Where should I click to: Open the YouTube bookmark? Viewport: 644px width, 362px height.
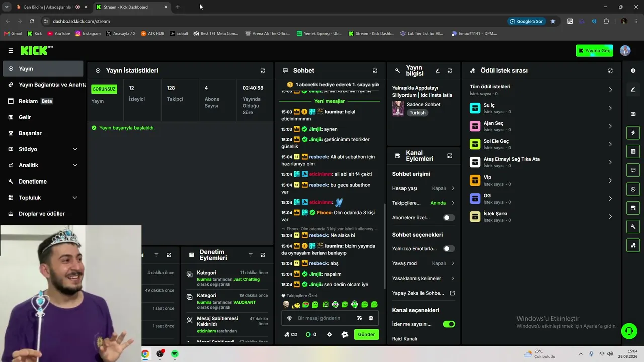(59, 34)
